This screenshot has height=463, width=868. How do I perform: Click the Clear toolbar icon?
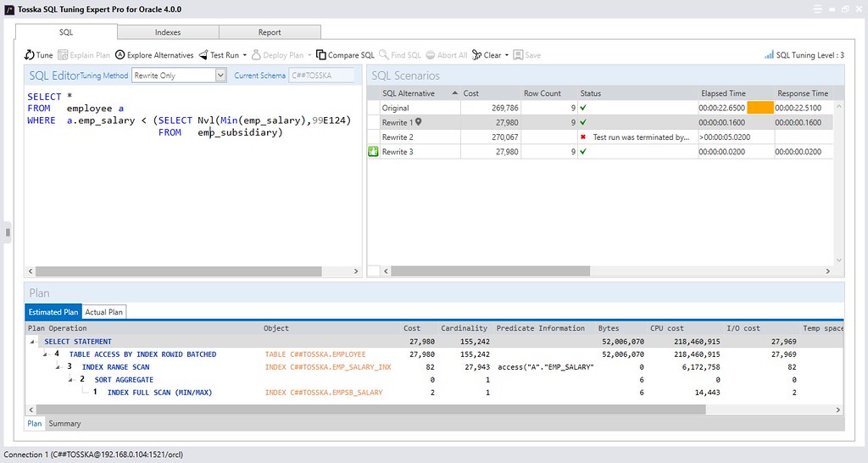pos(476,55)
